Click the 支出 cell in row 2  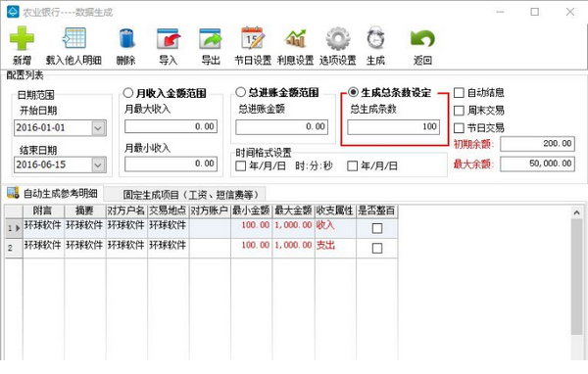(335, 248)
